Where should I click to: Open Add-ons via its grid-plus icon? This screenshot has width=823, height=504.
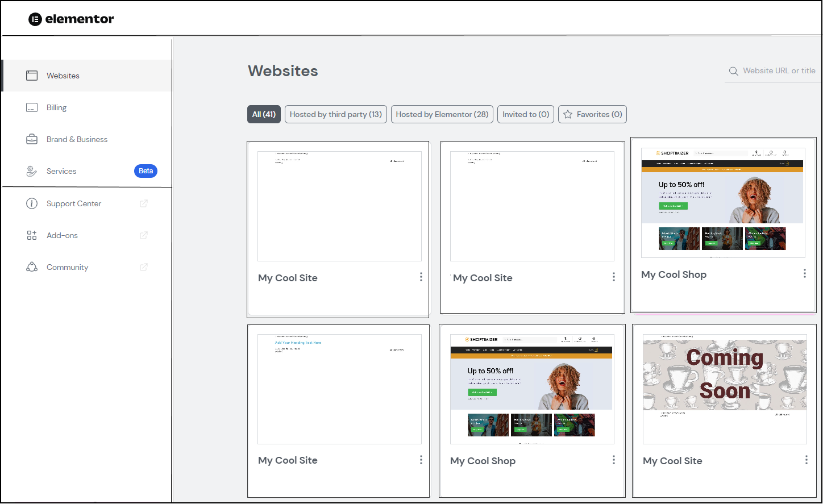pos(32,235)
